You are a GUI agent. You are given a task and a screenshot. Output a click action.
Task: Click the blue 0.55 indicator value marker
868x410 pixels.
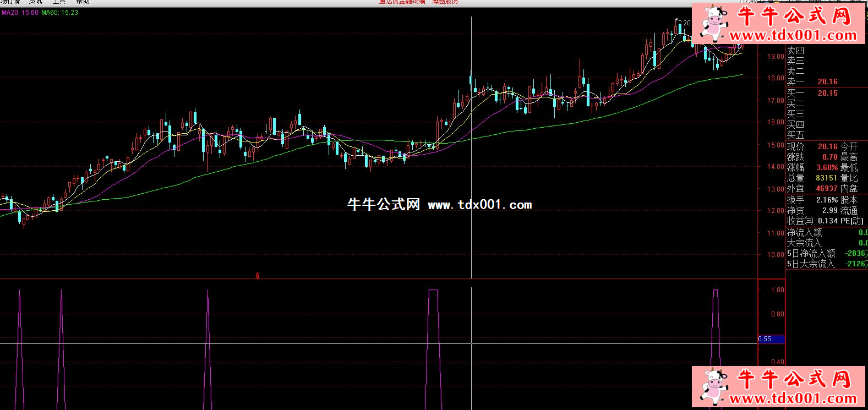(x=771, y=339)
